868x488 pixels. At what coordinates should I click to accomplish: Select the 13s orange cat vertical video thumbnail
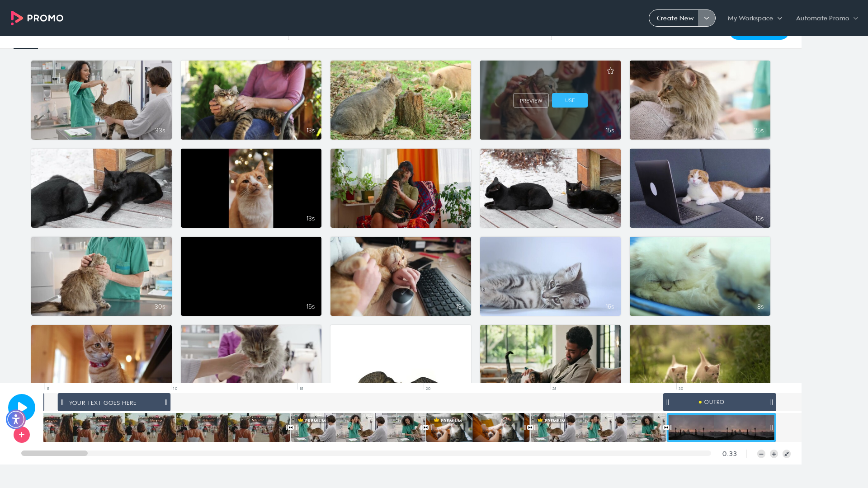251,188
